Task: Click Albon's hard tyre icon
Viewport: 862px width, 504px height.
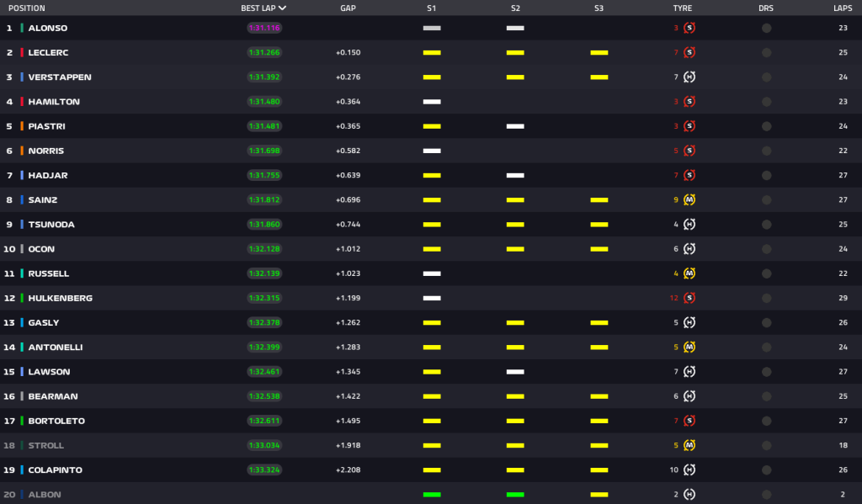Action: [689, 495]
